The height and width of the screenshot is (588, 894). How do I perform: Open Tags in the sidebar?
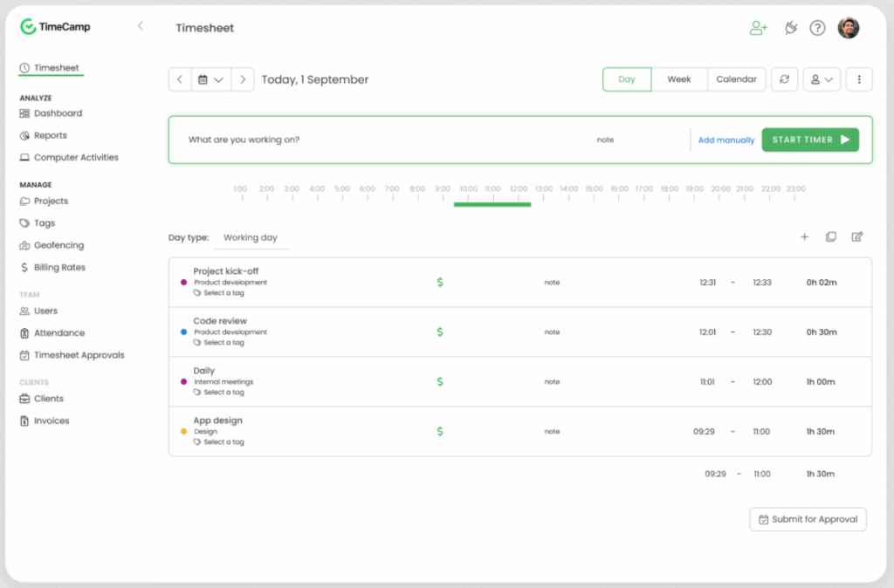38,223
